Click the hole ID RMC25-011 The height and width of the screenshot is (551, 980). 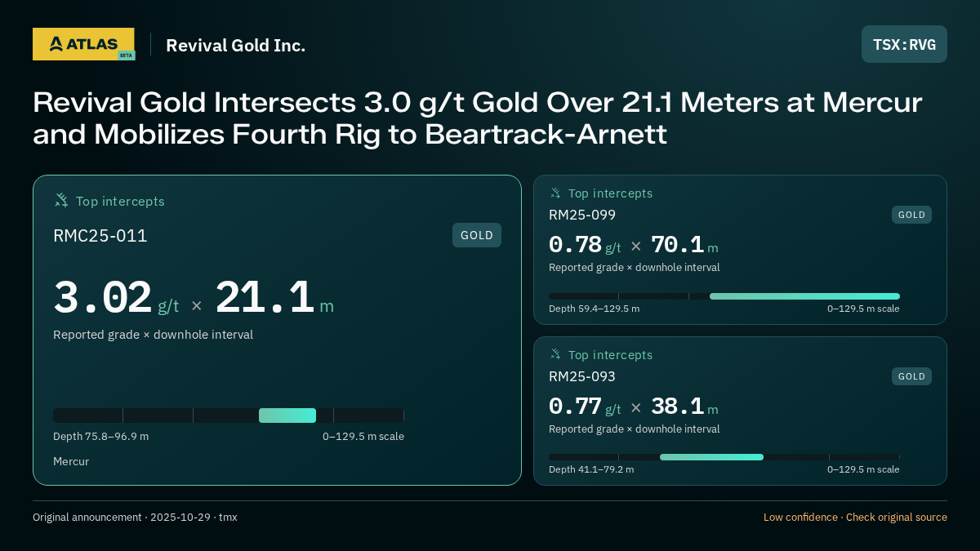100,236
